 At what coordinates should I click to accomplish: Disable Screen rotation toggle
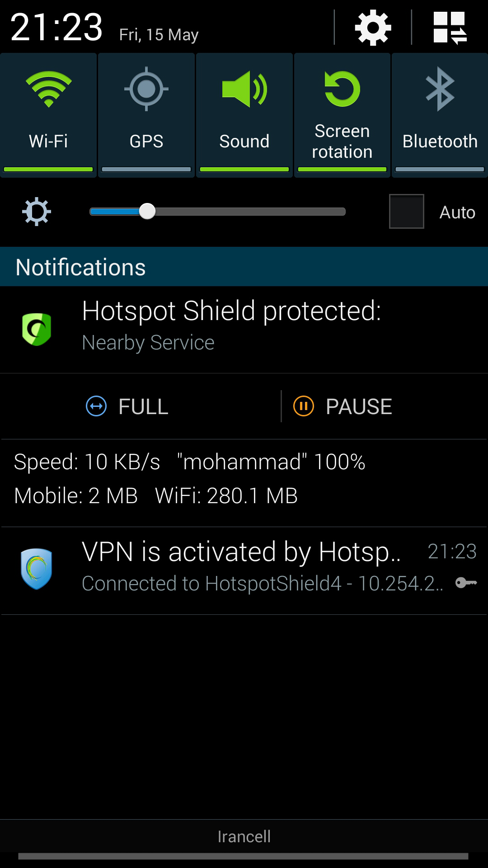coord(342,115)
